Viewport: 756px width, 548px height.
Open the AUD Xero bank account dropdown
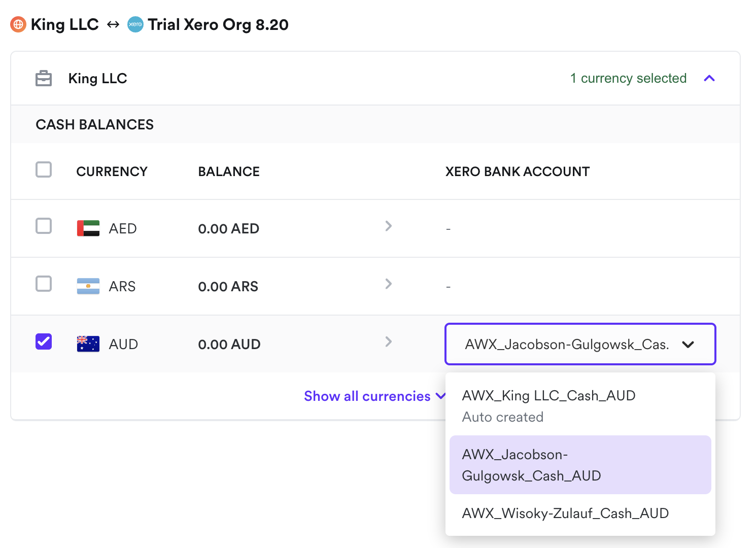pyautogui.click(x=580, y=344)
